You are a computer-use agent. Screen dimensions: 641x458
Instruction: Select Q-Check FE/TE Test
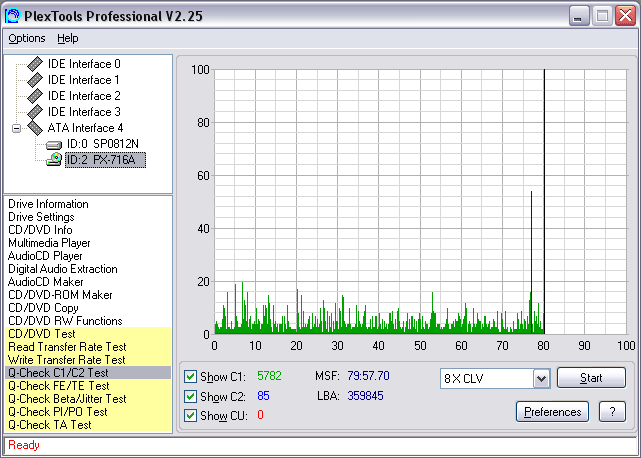click(87, 386)
